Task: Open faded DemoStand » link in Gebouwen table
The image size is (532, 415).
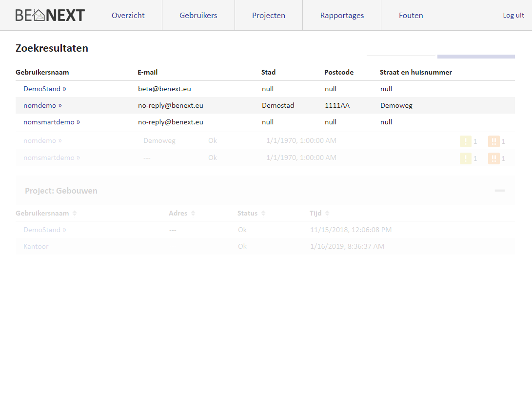Action: click(45, 230)
